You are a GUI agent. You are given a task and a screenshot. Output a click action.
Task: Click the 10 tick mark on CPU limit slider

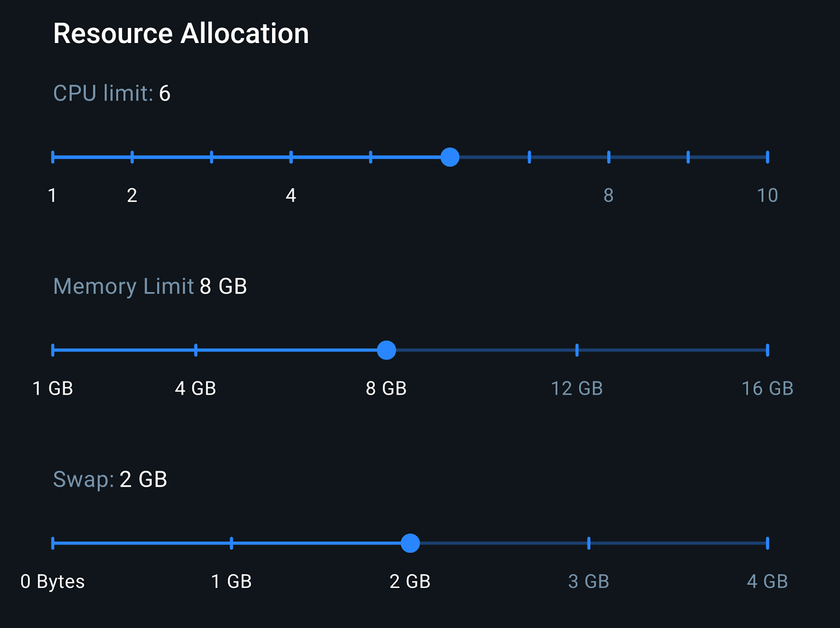(768, 156)
